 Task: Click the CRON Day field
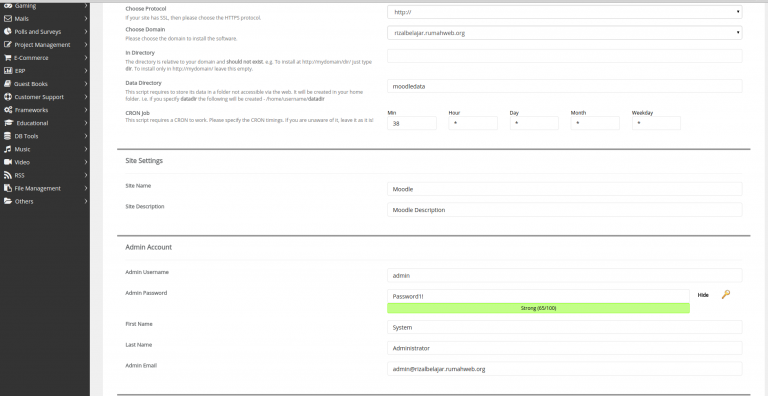534,124
